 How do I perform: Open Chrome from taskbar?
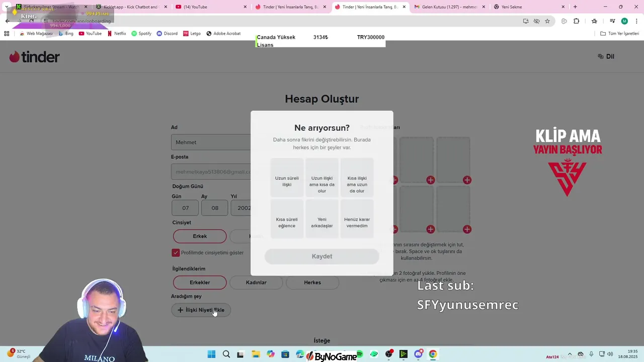click(433, 354)
